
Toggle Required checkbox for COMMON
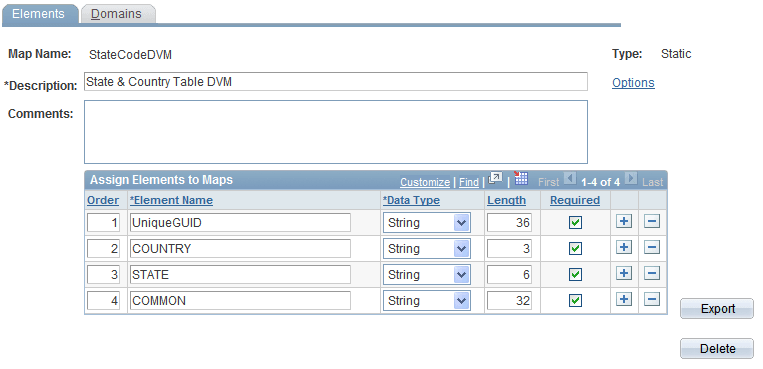pyautogui.click(x=575, y=300)
